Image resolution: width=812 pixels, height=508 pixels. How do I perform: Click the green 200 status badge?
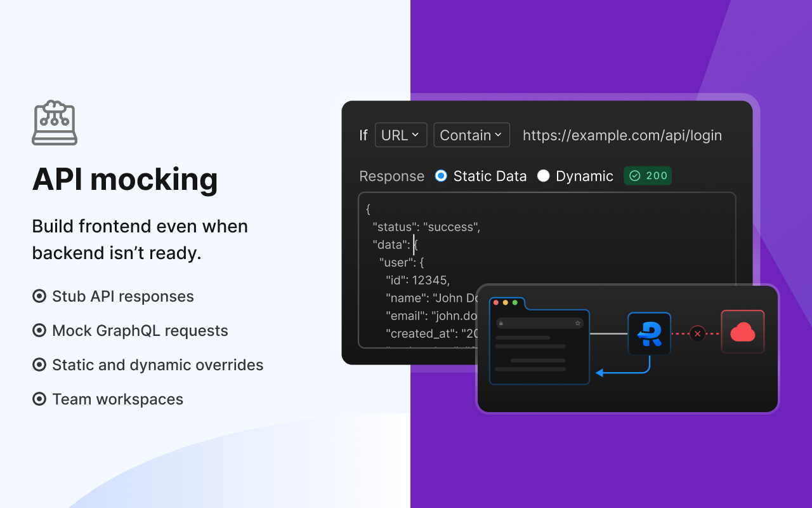pos(648,176)
